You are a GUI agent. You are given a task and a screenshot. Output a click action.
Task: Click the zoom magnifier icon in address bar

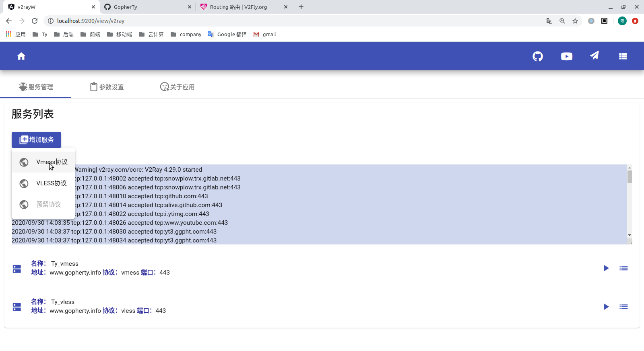click(x=562, y=21)
